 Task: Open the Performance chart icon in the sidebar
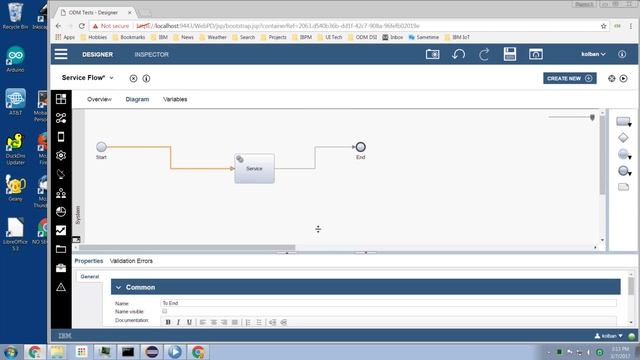click(61, 230)
